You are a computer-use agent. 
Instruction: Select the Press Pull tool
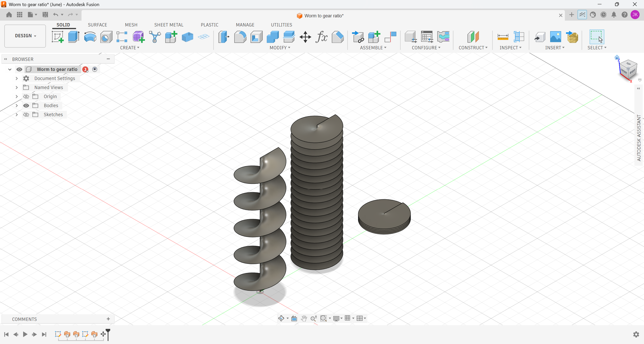pyautogui.click(x=224, y=37)
